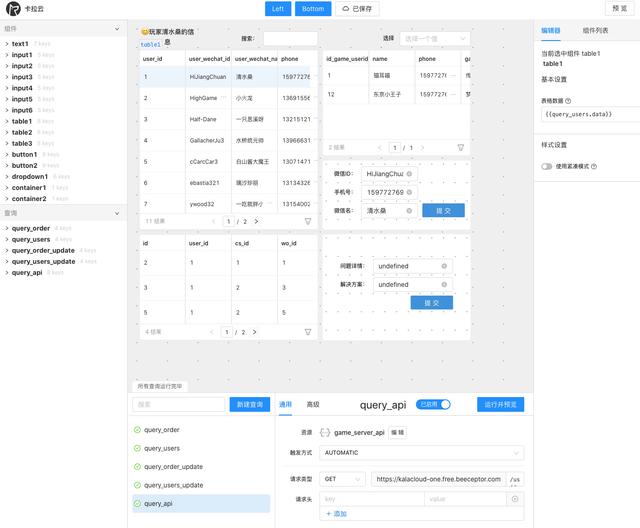640x528 pixels.
Task: Click the 搜索 input above users table
Action: pos(290,39)
